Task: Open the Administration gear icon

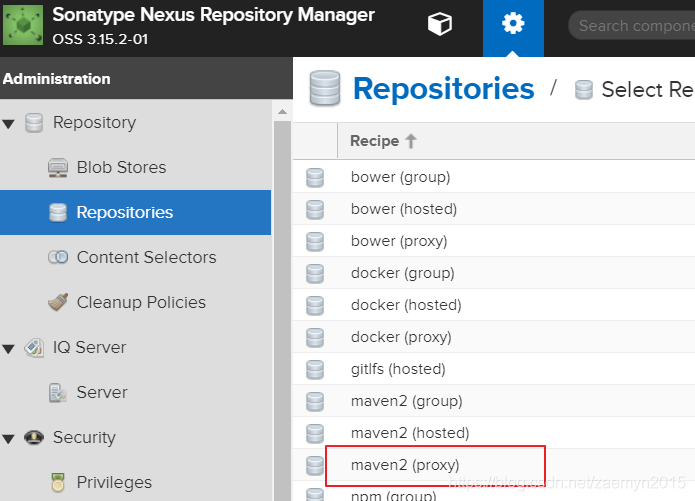Action: (513, 23)
